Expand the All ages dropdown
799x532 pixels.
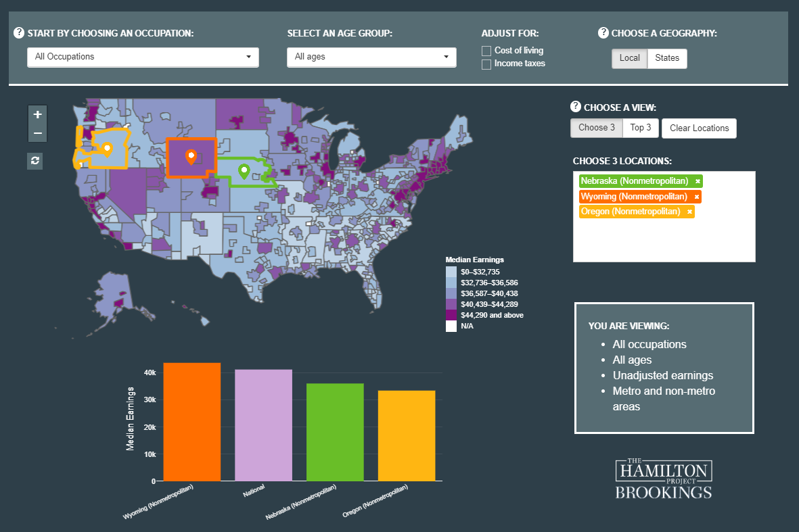point(371,57)
